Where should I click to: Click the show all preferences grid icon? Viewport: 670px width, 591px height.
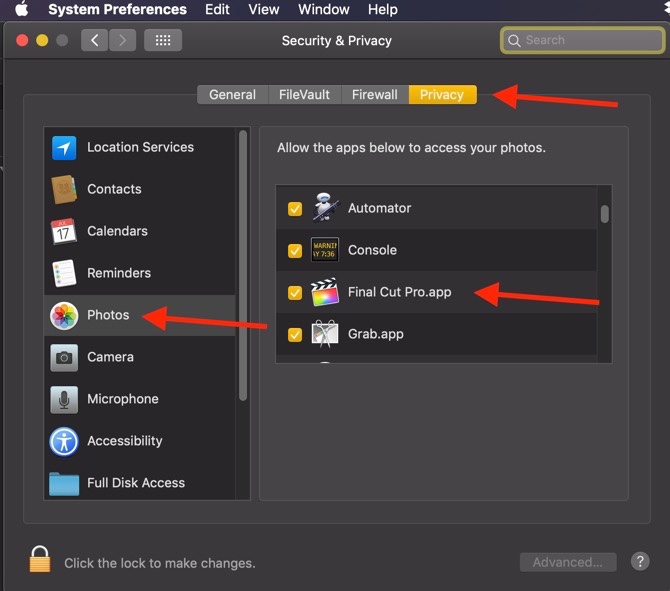coord(163,40)
